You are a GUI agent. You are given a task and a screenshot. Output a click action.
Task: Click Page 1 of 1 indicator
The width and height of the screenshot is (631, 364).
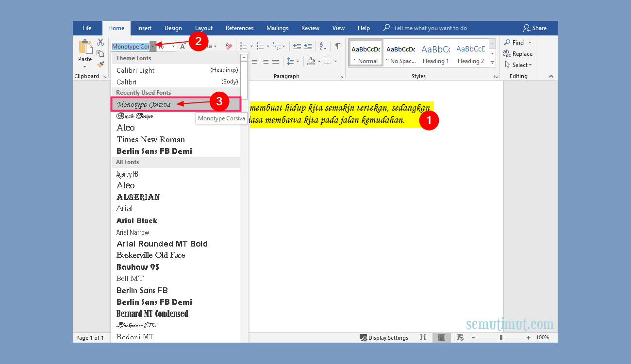(x=90, y=338)
